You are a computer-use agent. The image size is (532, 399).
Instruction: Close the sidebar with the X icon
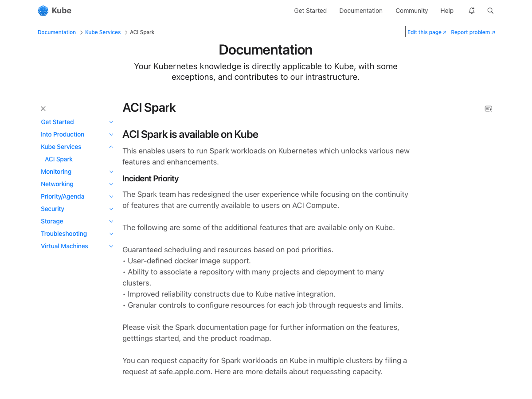point(43,109)
